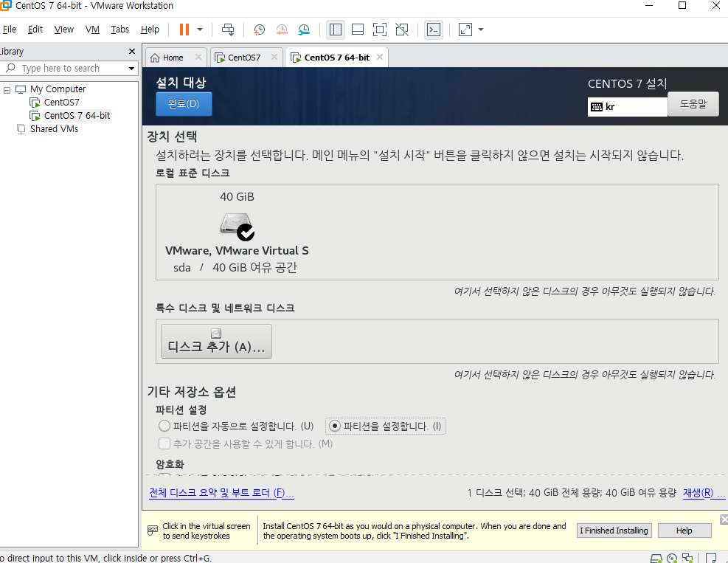Screen dimensions: 728x563
Task: Close the Home tab
Action: pos(198,57)
